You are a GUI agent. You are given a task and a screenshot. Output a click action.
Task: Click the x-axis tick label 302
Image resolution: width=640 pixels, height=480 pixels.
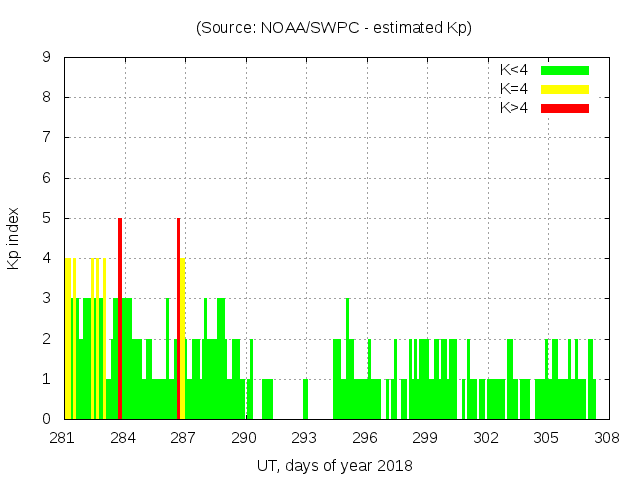pyautogui.click(x=486, y=438)
